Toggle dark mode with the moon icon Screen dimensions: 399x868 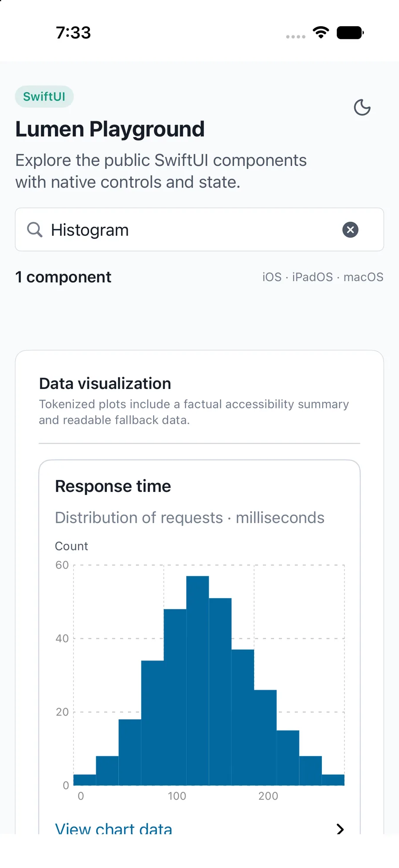tap(362, 107)
